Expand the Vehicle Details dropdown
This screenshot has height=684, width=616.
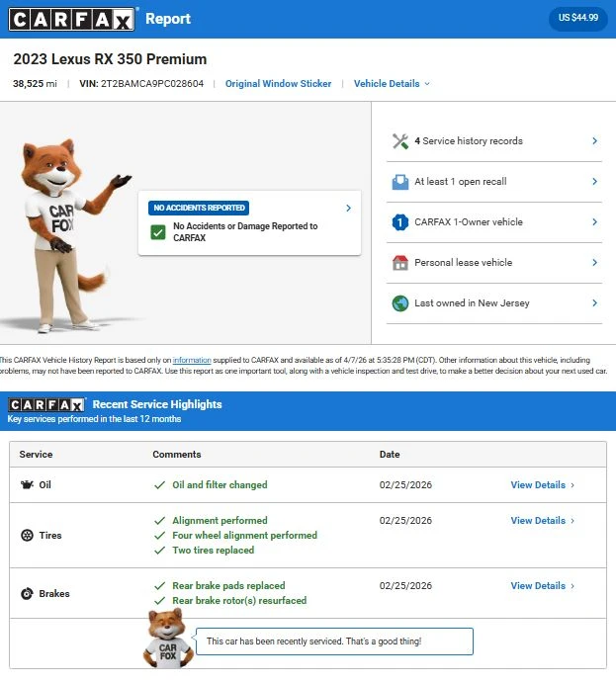392,84
